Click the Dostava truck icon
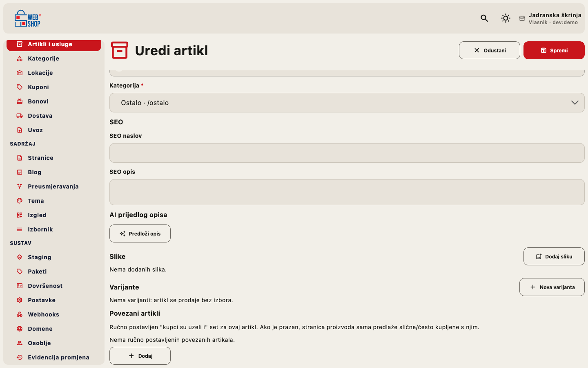Screen dimensions: 588x368 click(20, 116)
